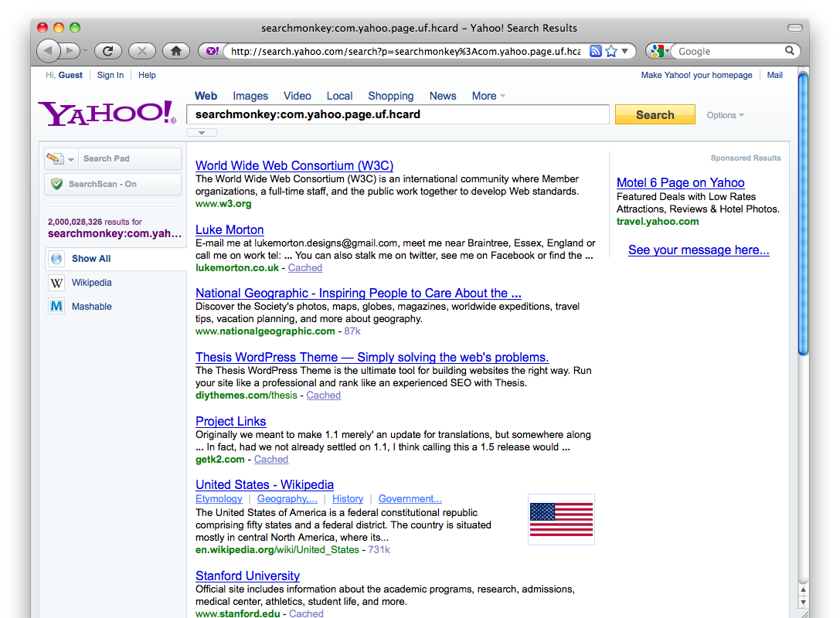Select the Web search tab
The height and width of the screenshot is (618, 840).
click(206, 96)
